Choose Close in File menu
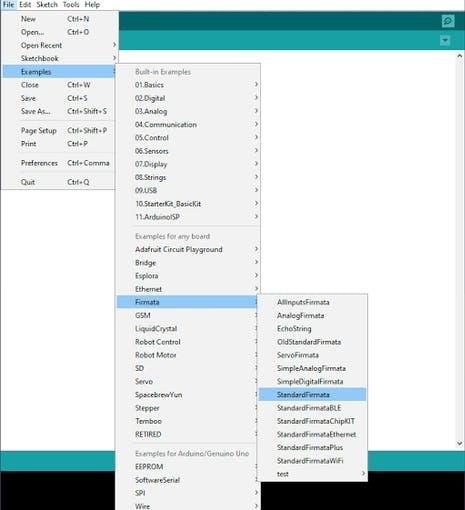Viewport: 465px width, 510px height. point(59,85)
